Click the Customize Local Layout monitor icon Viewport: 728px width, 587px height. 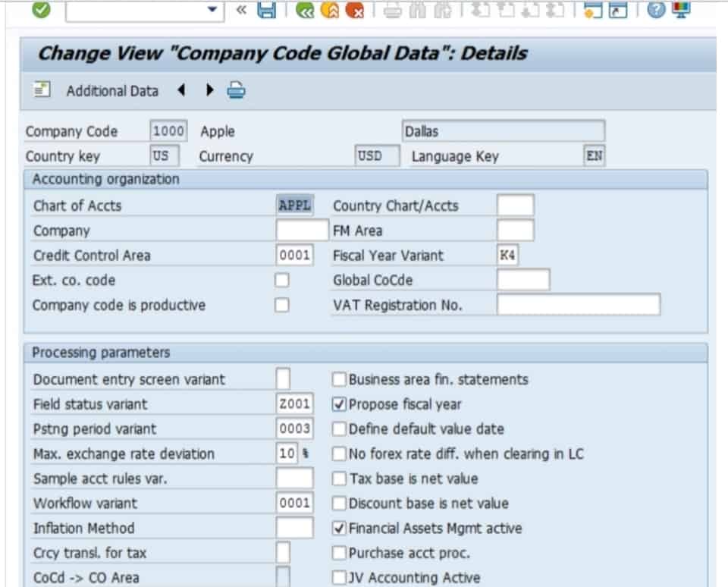(682, 10)
